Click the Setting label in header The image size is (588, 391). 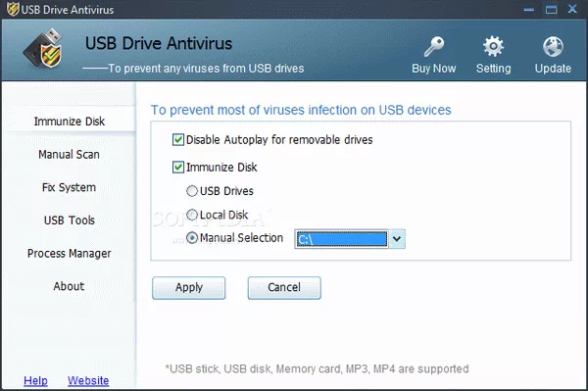pos(493,69)
